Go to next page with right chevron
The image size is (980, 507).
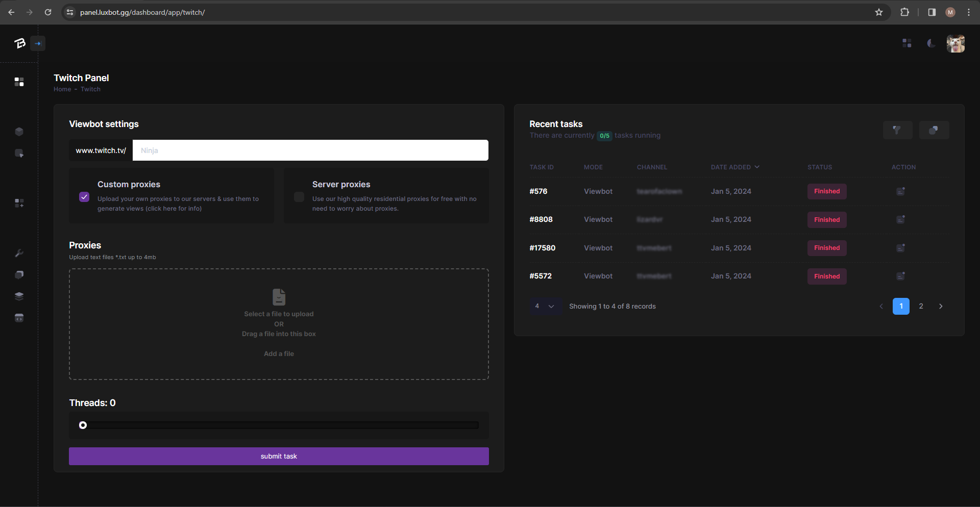tap(941, 307)
